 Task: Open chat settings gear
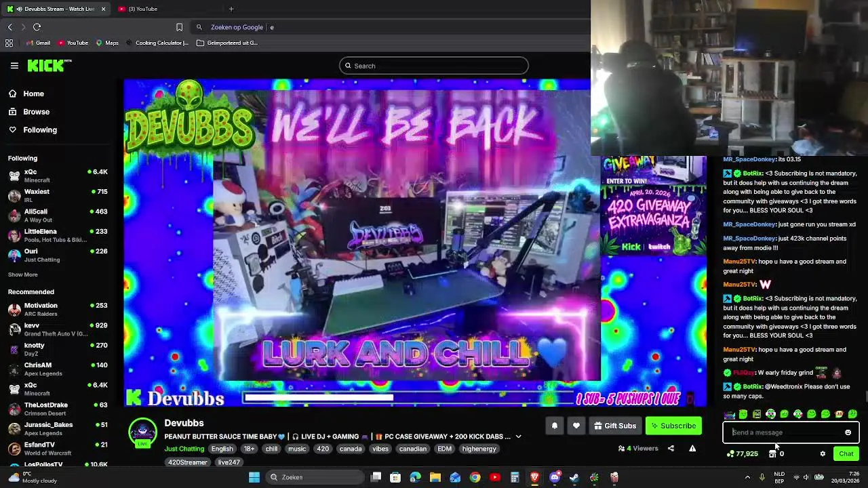click(823, 454)
